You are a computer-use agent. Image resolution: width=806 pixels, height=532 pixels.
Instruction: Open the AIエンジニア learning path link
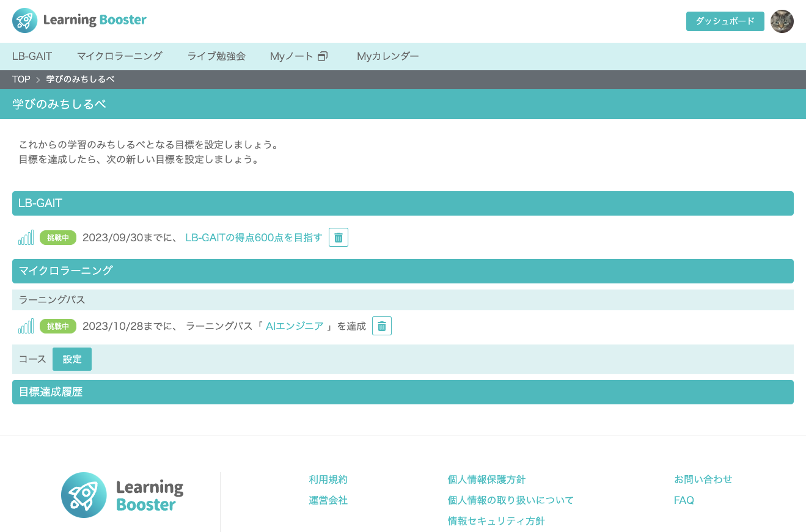click(x=295, y=326)
